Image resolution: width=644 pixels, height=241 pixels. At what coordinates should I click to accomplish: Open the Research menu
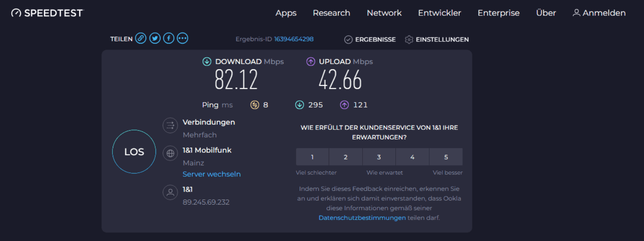coord(332,13)
